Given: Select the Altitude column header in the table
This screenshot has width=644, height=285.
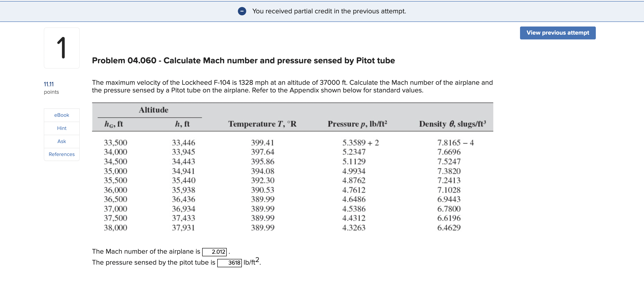Looking at the screenshot, I should click(154, 110).
